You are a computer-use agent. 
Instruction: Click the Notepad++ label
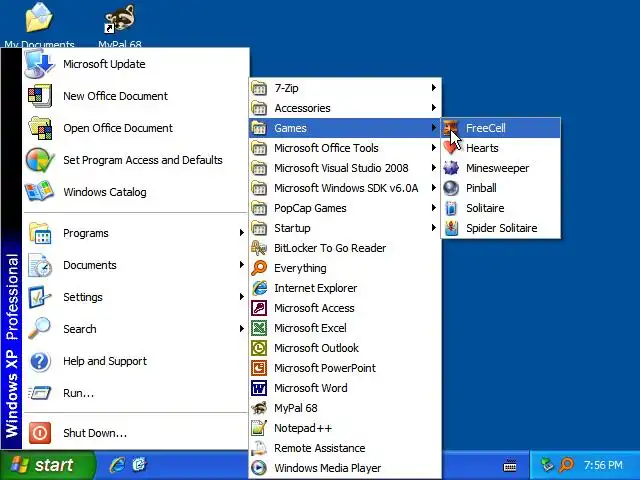(303, 428)
